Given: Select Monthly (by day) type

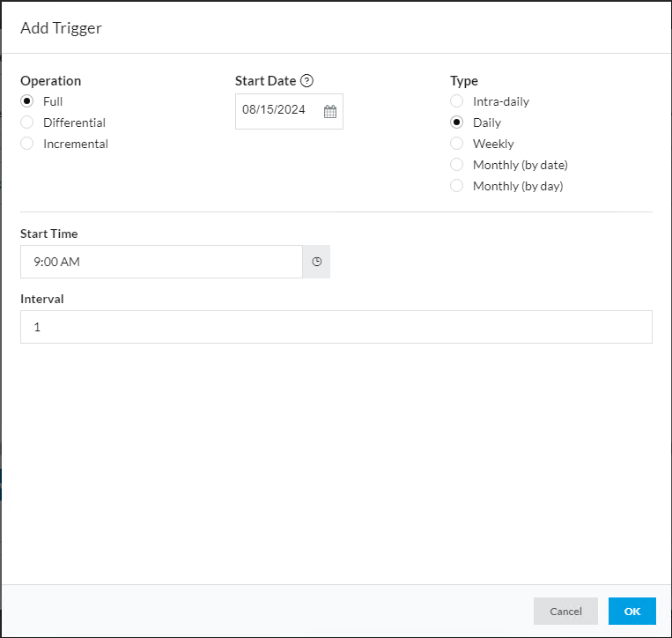Looking at the screenshot, I should (x=456, y=186).
